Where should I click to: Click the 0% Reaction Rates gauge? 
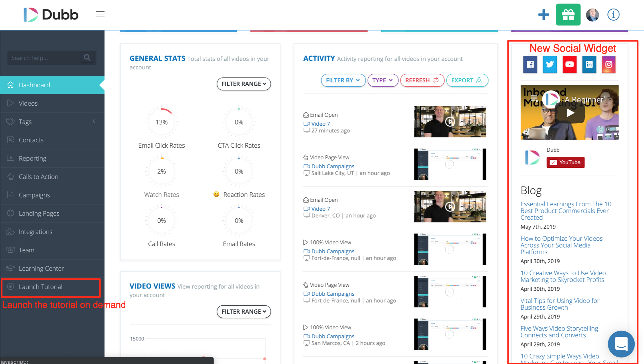239,171
